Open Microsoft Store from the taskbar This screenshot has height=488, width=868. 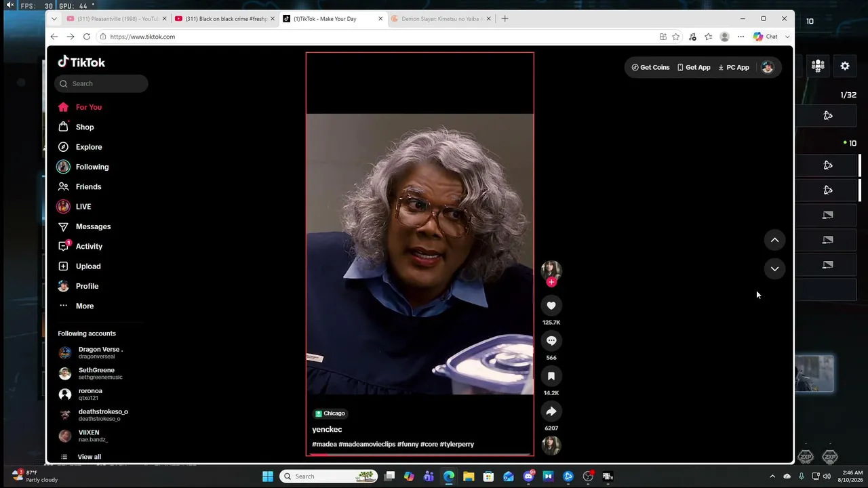[488, 476]
